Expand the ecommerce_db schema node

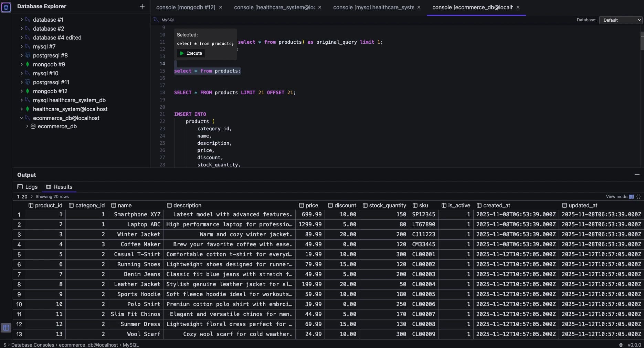27,126
